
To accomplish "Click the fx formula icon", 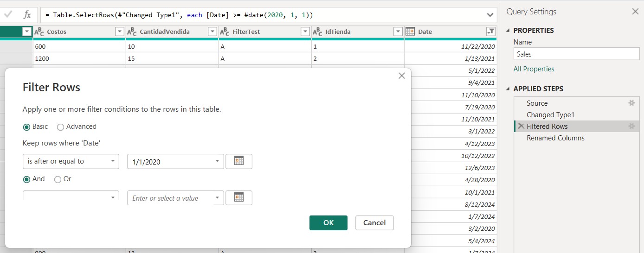I will coord(27,15).
